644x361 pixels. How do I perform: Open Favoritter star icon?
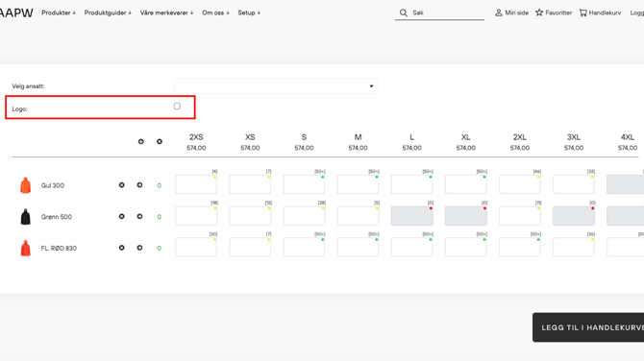click(539, 12)
